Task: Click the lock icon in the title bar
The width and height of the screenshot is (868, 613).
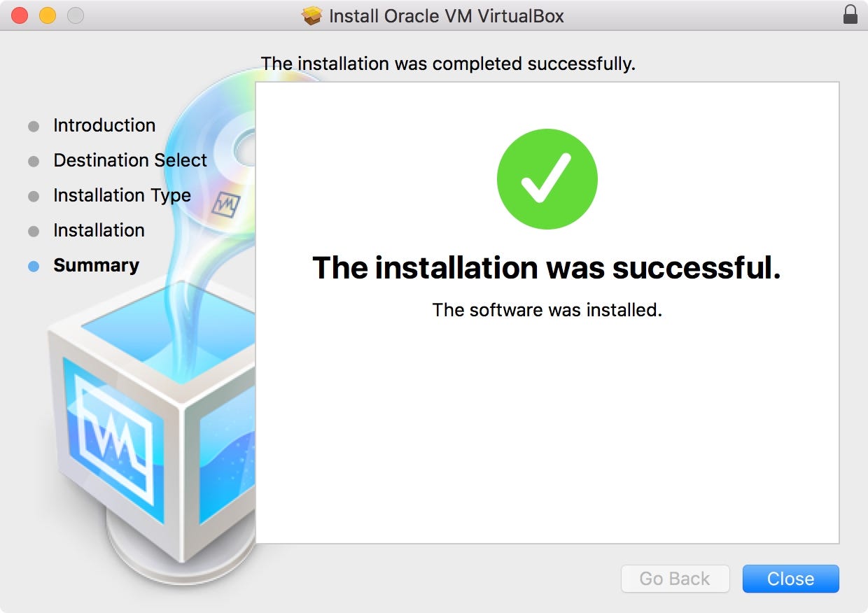Action: tap(850, 15)
